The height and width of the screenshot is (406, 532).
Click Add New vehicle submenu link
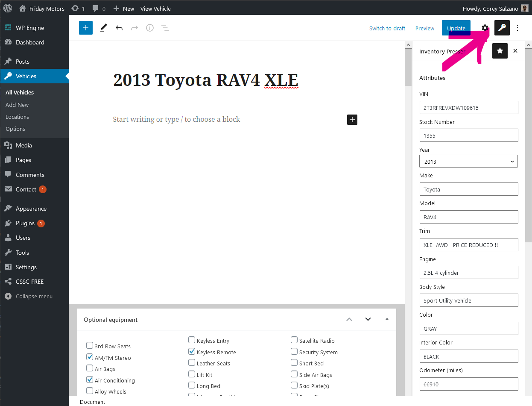click(x=17, y=105)
